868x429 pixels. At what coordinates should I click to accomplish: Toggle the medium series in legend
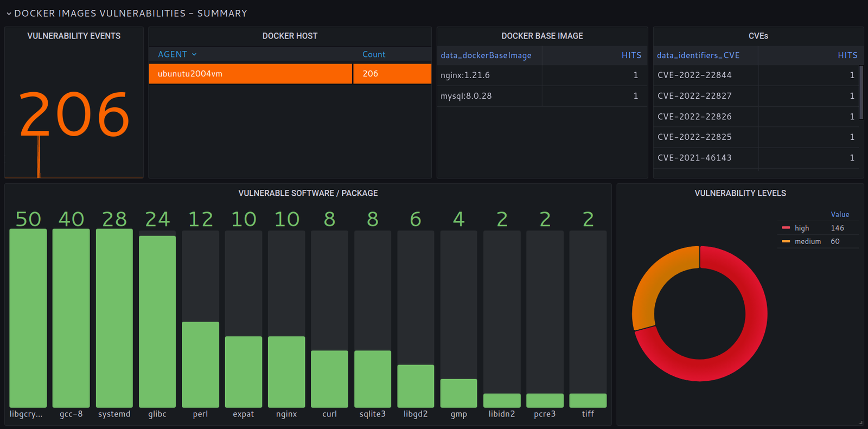[x=808, y=241]
